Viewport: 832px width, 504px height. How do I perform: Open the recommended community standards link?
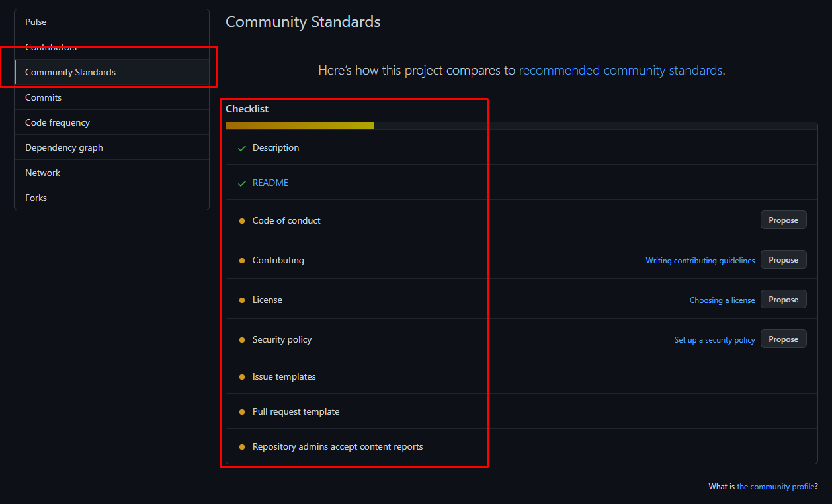[x=620, y=70]
